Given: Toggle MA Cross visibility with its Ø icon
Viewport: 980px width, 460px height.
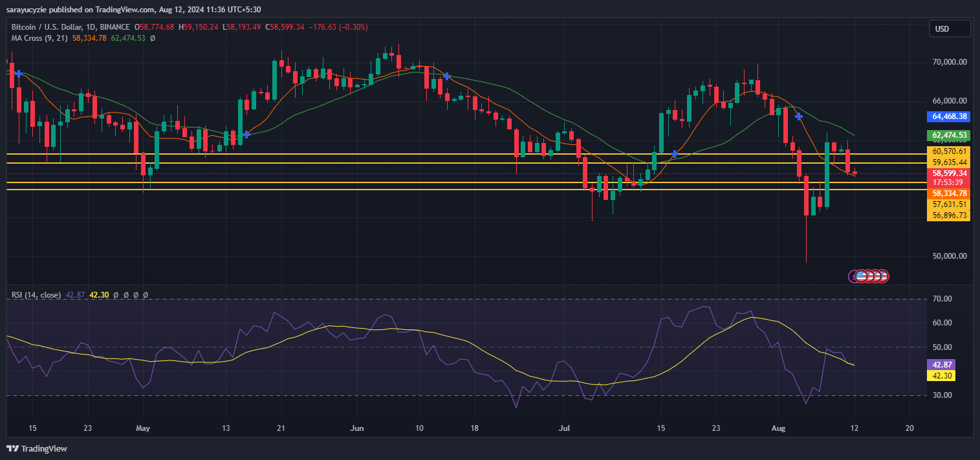Looking at the screenshot, I should point(153,38).
